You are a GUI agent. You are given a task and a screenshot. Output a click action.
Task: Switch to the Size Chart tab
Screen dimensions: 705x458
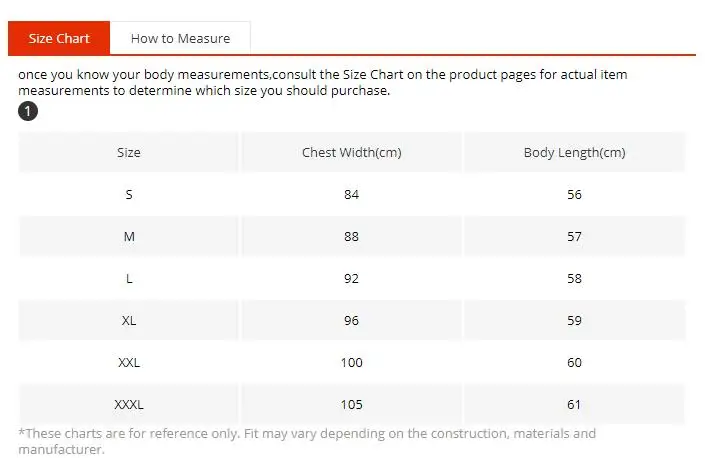point(59,39)
